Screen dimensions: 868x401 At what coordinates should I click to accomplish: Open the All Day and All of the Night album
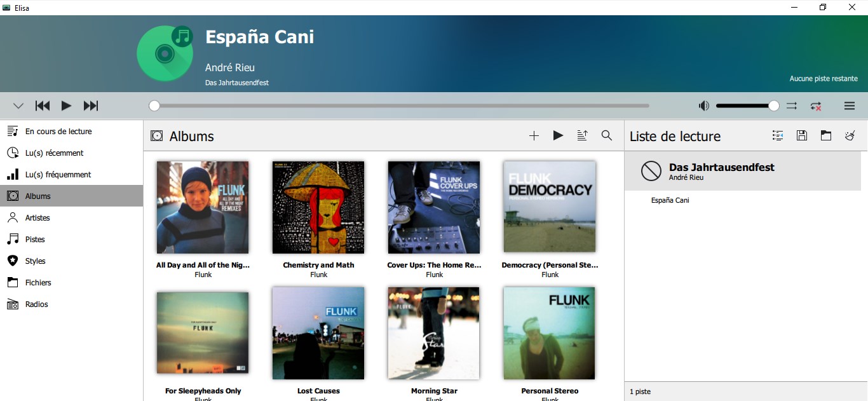(x=203, y=207)
